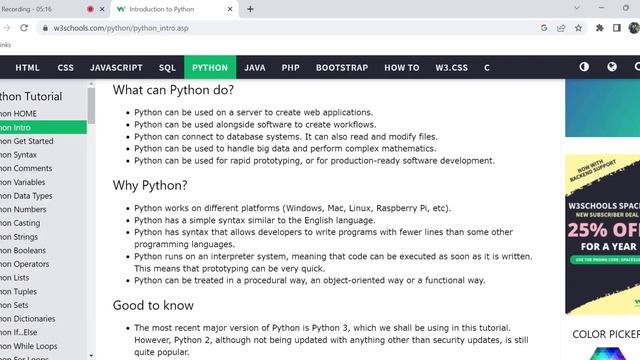Image resolution: width=640 pixels, height=360 pixels.
Task: Open Python Operators in sidebar
Action: coord(43,264)
